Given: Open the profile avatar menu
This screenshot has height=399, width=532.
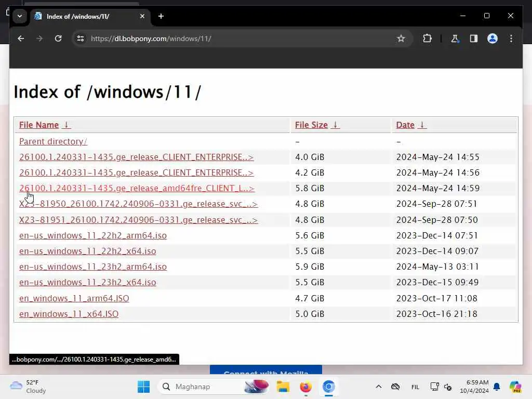Looking at the screenshot, I should pyautogui.click(x=493, y=38).
